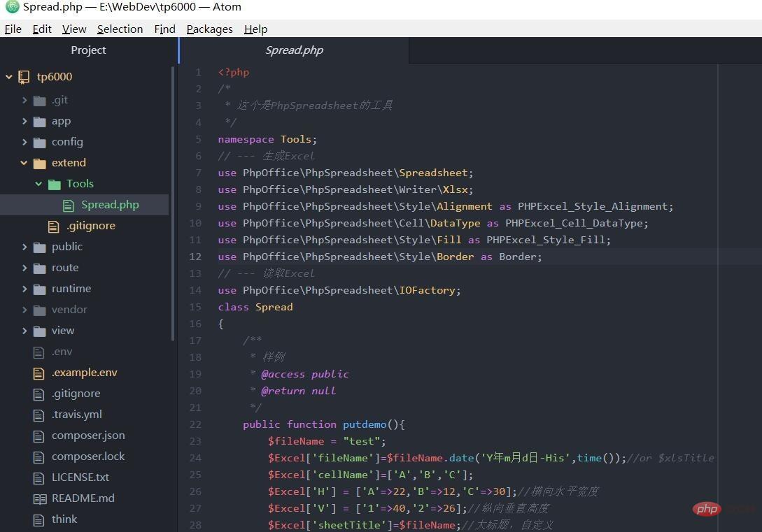Click the view folder icon

(x=39, y=331)
